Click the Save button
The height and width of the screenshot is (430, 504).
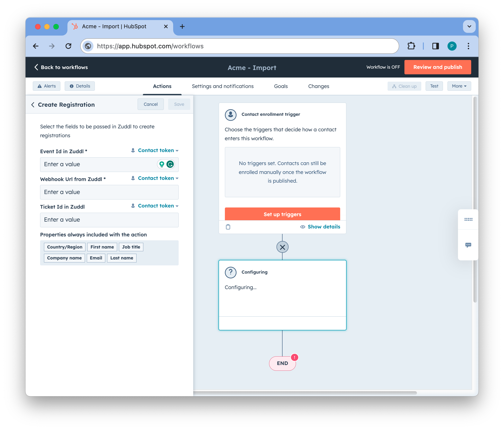179,104
